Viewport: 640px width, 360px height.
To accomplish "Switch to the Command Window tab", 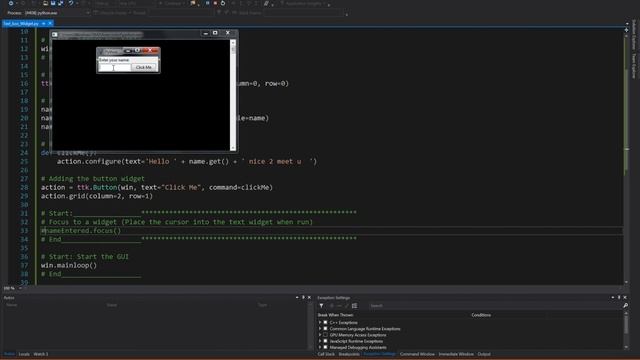I will point(417,354).
